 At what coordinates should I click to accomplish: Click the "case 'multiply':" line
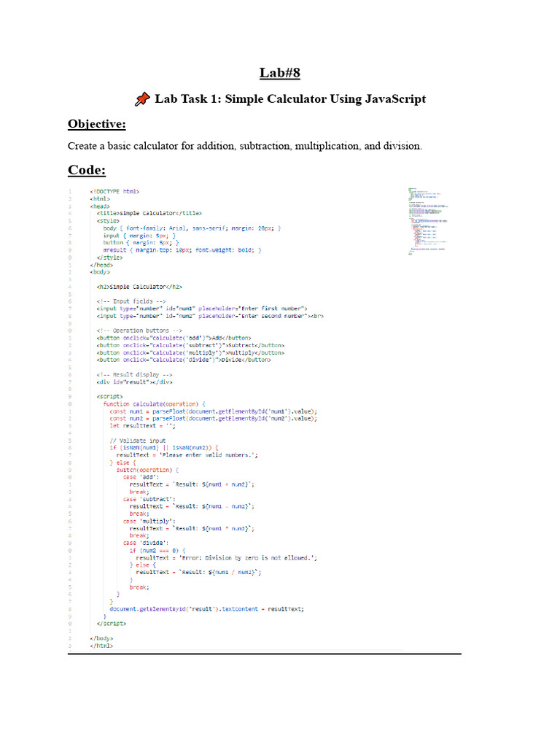149,521
